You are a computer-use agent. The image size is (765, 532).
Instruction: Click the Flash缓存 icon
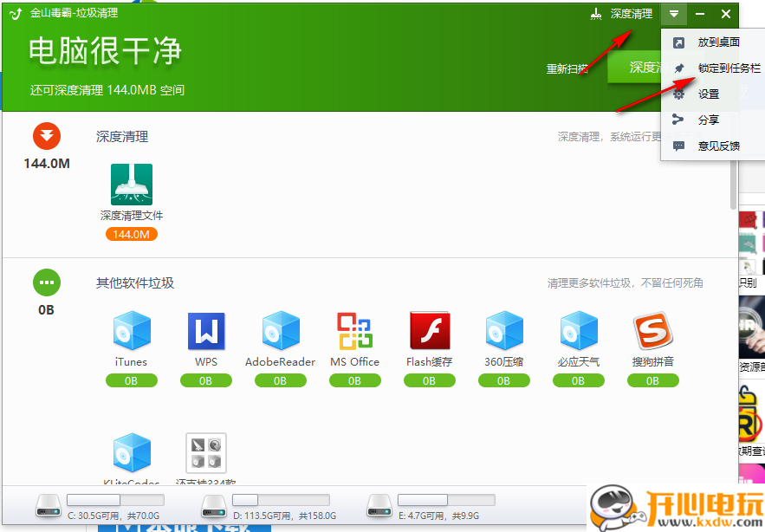coord(430,331)
